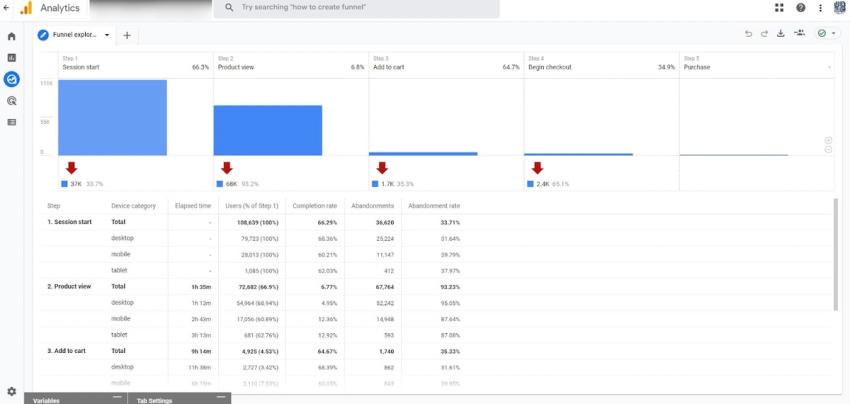Minimize the Tab Settings panel
Image resolution: width=850 pixels, height=404 pixels.
tap(220, 398)
